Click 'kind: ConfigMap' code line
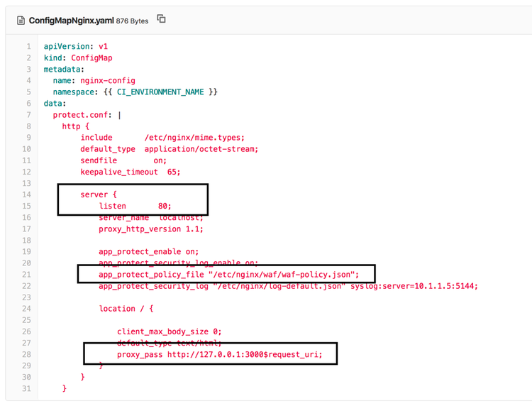 pos(78,58)
